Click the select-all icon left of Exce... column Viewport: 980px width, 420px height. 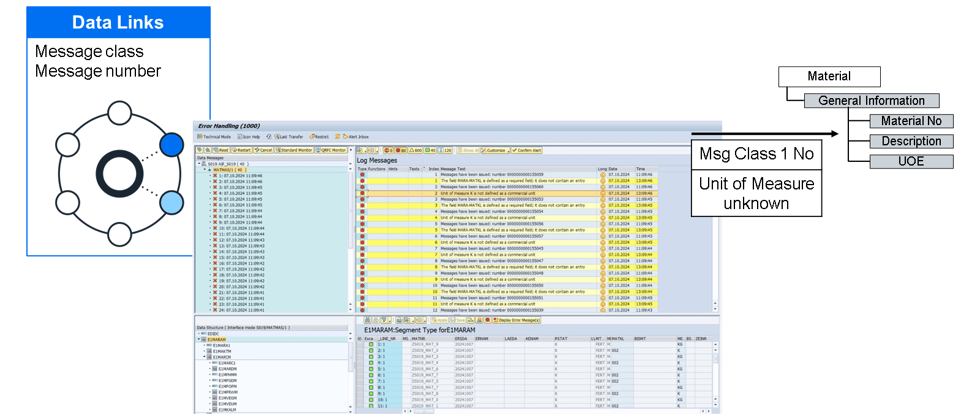point(360,338)
